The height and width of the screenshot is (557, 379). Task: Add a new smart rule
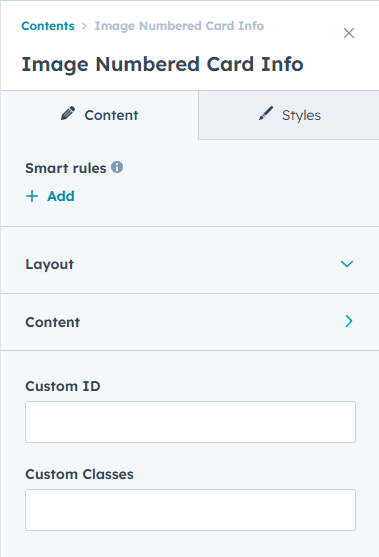click(x=50, y=196)
